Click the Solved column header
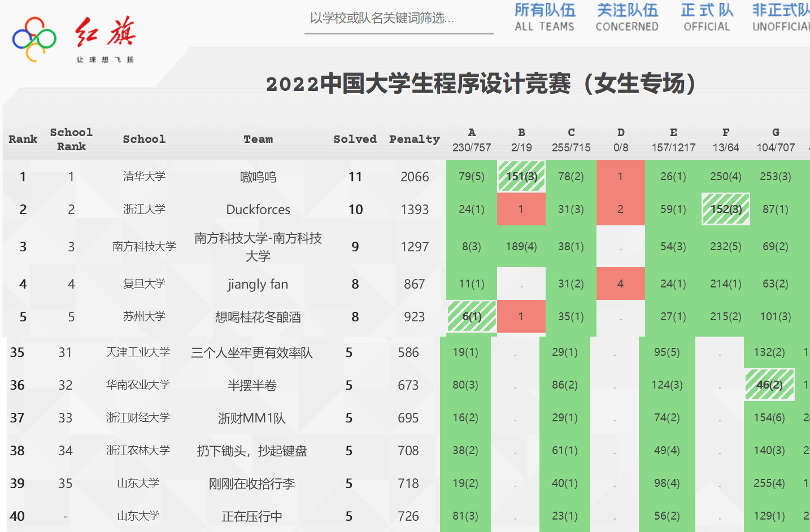Viewport: 810px width, 532px height. click(355, 139)
